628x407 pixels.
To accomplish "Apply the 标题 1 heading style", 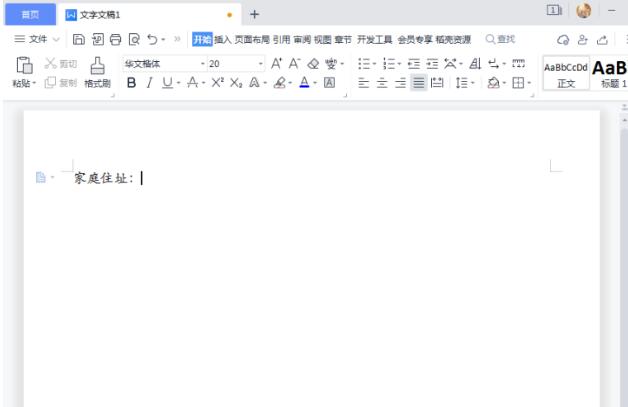I will 610,74.
